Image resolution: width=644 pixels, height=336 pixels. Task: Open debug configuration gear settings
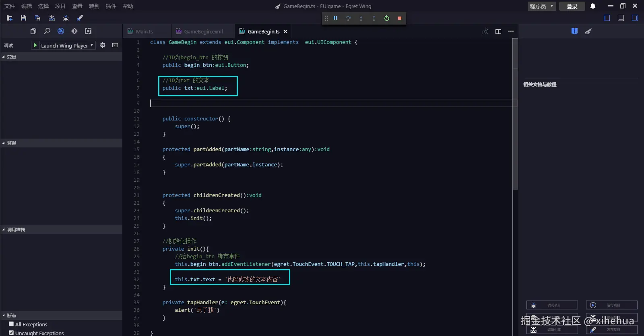click(x=103, y=46)
